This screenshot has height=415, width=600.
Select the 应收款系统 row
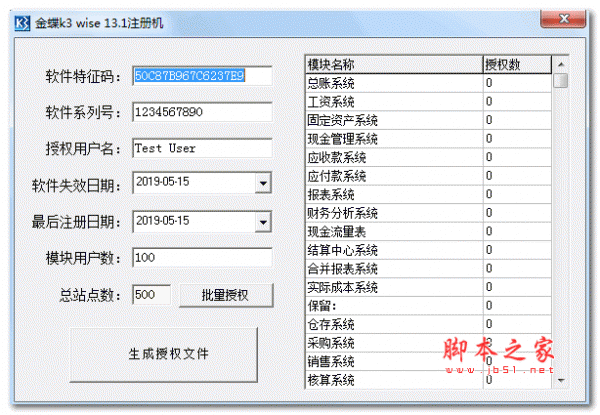coord(429,157)
